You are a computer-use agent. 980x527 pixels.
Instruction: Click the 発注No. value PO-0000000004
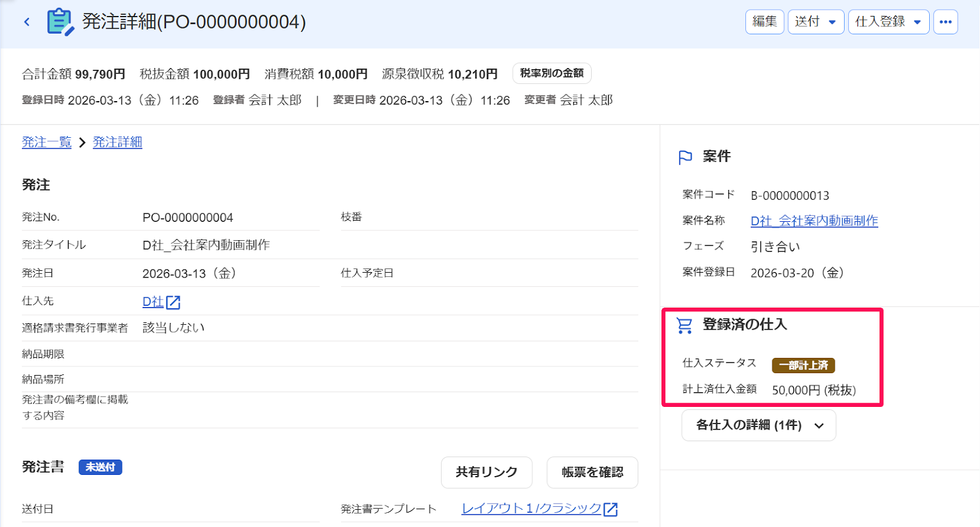click(188, 218)
